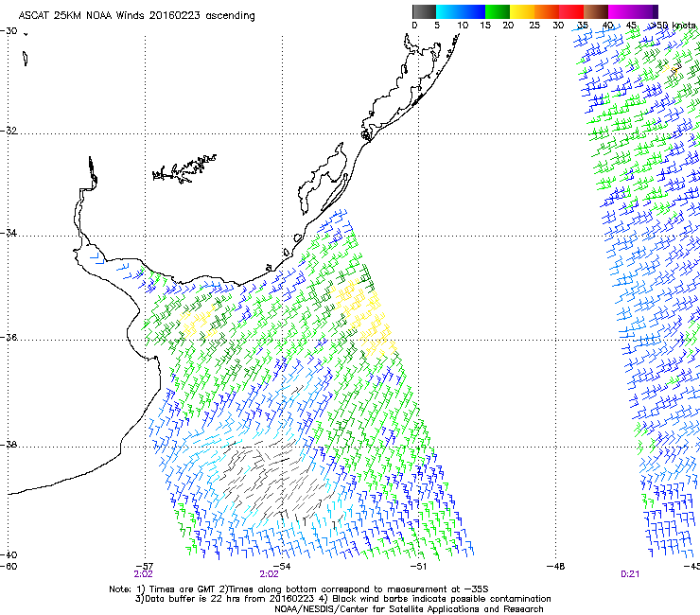This screenshot has width=700, height=615.
Task: Click the purple "2:02" time beside longitude -54
Action: pyautogui.click(x=270, y=574)
